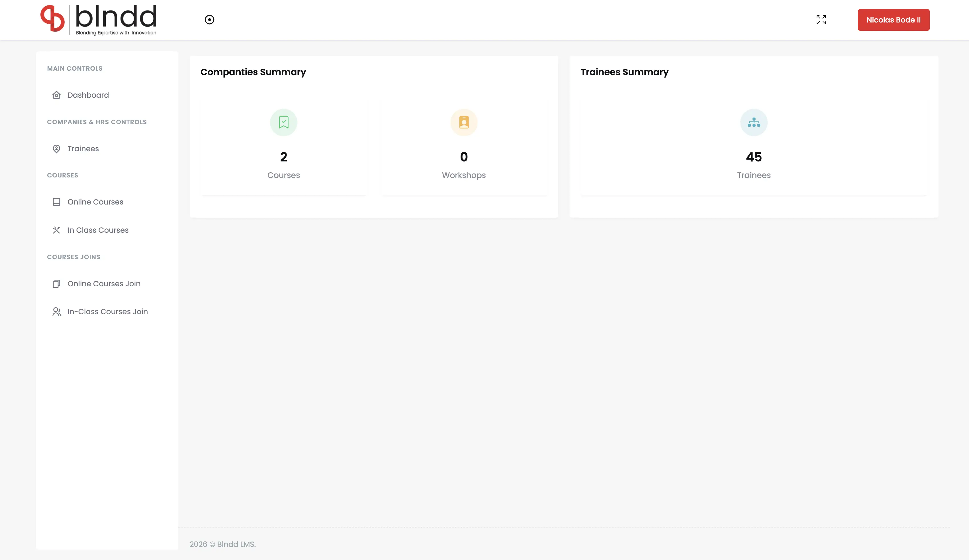Click the Workshops card label
Image resolution: width=969 pixels, height=560 pixels.
click(464, 175)
